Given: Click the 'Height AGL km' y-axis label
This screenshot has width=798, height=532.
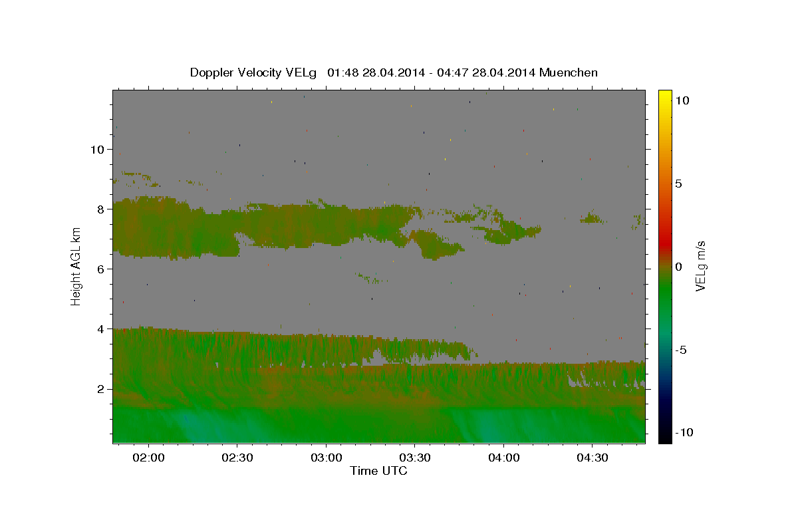Looking at the screenshot, I should point(76,266).
